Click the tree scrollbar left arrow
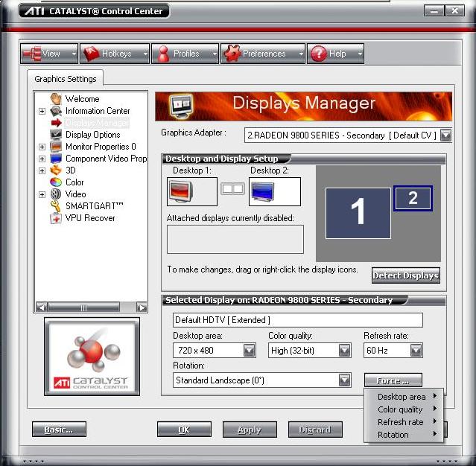The image size is (476, 466). (41, 307)
